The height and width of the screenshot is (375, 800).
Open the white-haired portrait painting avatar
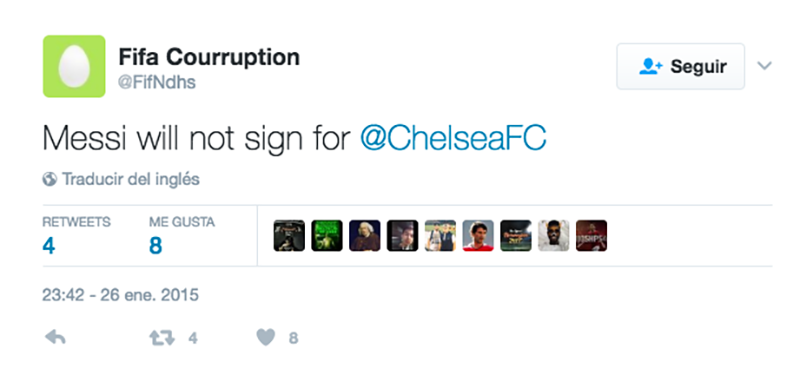tap(364, 236)
